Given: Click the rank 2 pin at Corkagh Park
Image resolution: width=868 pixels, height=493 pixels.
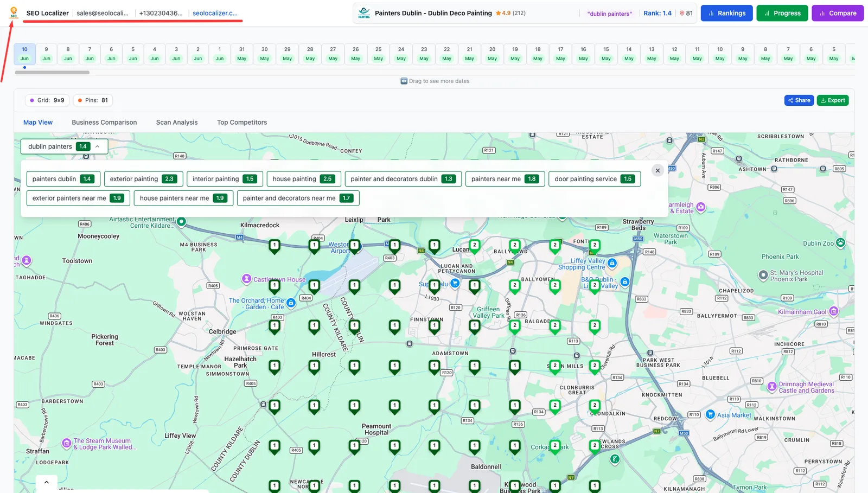Looking at the screenshot, I should (554, 446).
